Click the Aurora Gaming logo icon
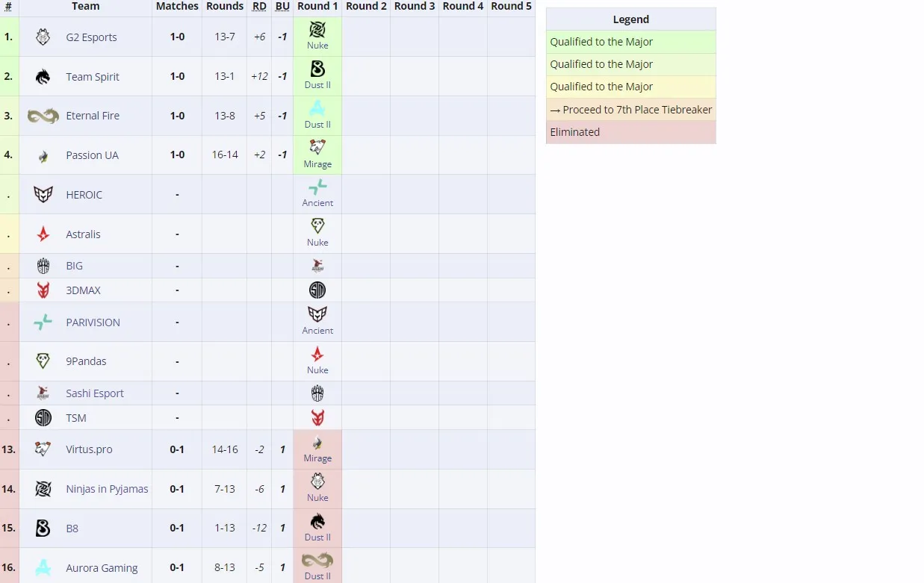The height and width of the screenshot is (583, 924). point(43,567)
